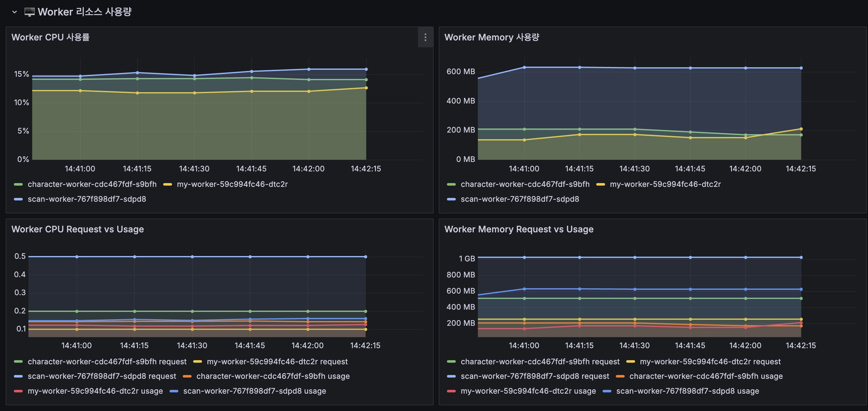The image size is (868, 411).
Task: Toggle character-worker series in the CPU 사용률 legend
Action: (x=92, y=184)
